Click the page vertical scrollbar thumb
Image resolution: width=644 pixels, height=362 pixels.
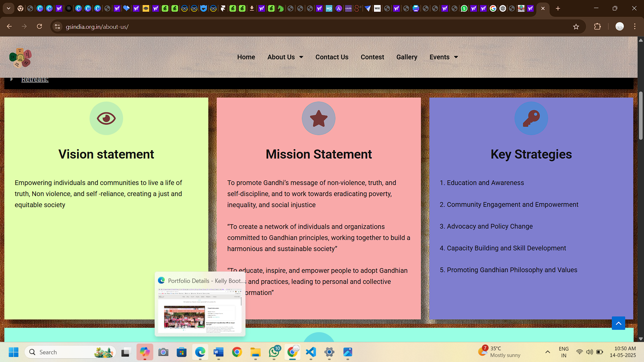[x=641, y=116]
